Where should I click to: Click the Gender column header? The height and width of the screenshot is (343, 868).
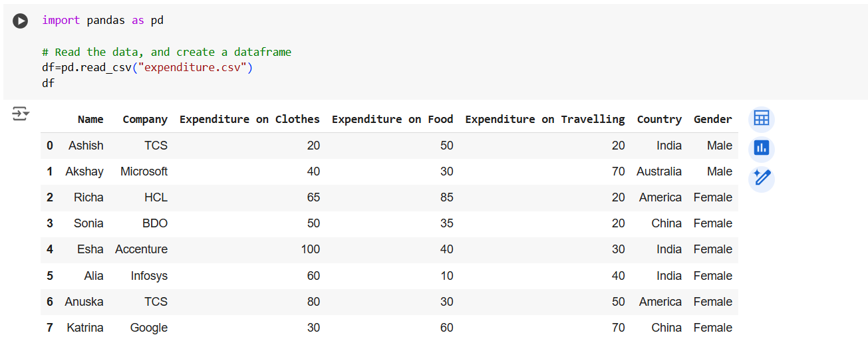tap(712, 120)
